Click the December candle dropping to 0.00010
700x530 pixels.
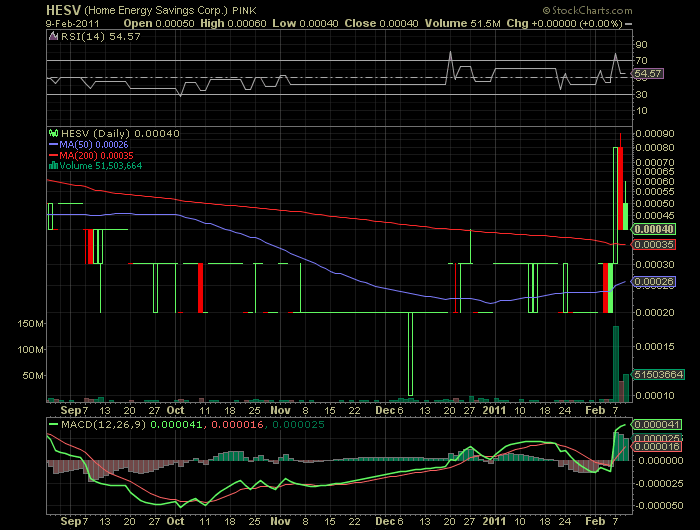point(410,354)
